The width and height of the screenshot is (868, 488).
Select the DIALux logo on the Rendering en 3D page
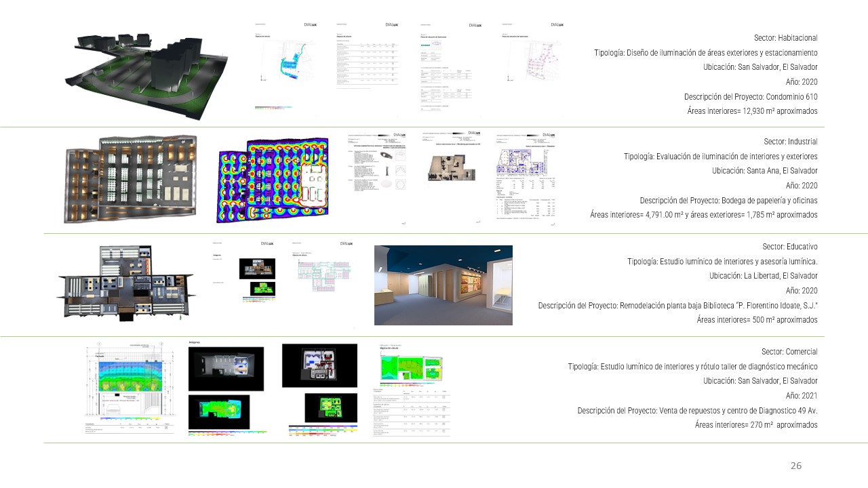click(x=475, y=133)
